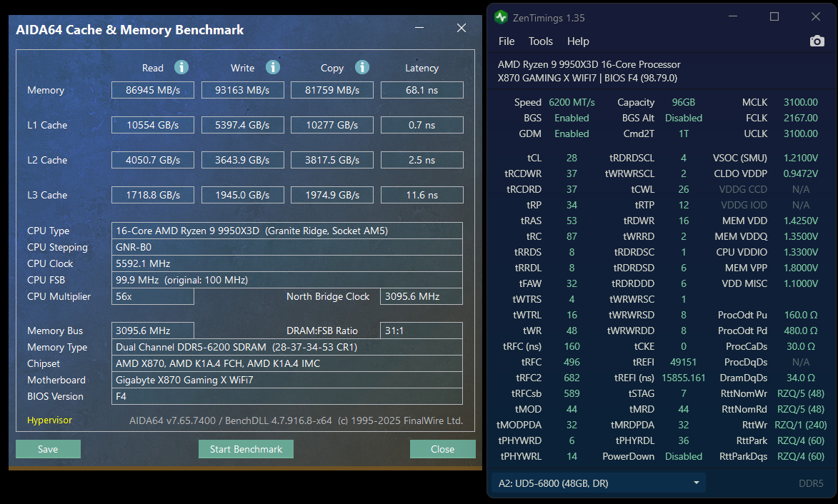838x504 pixels.
Task: Click PowerDown value Disabled
Action: click(684, 456)
